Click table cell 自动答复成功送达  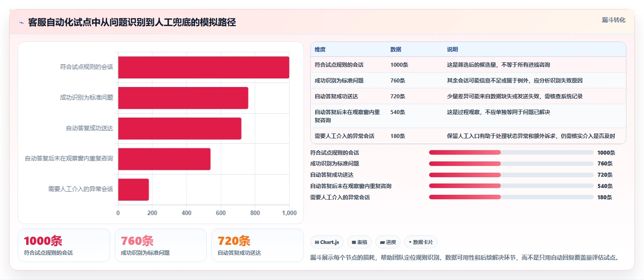(x=336, y=96)
